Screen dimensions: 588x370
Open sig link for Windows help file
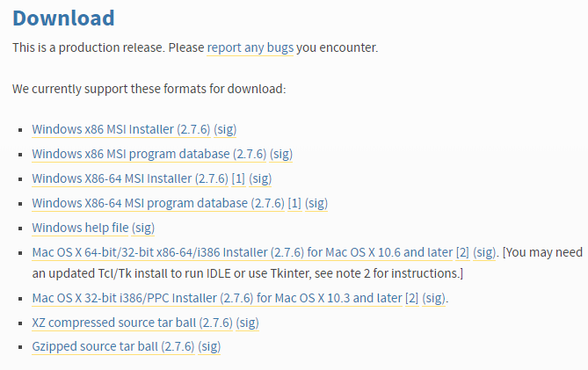pos(143,228)
